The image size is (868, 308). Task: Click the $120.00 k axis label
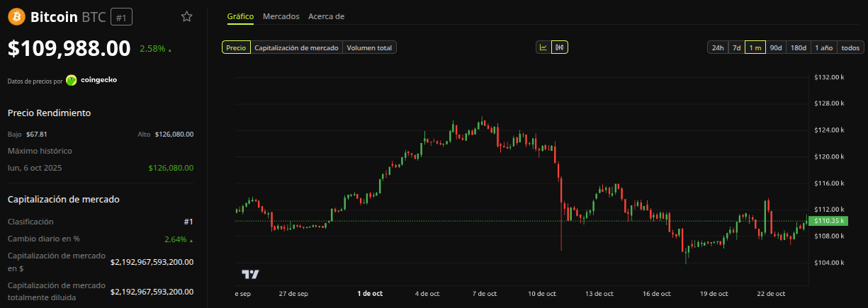click(829, 156)
